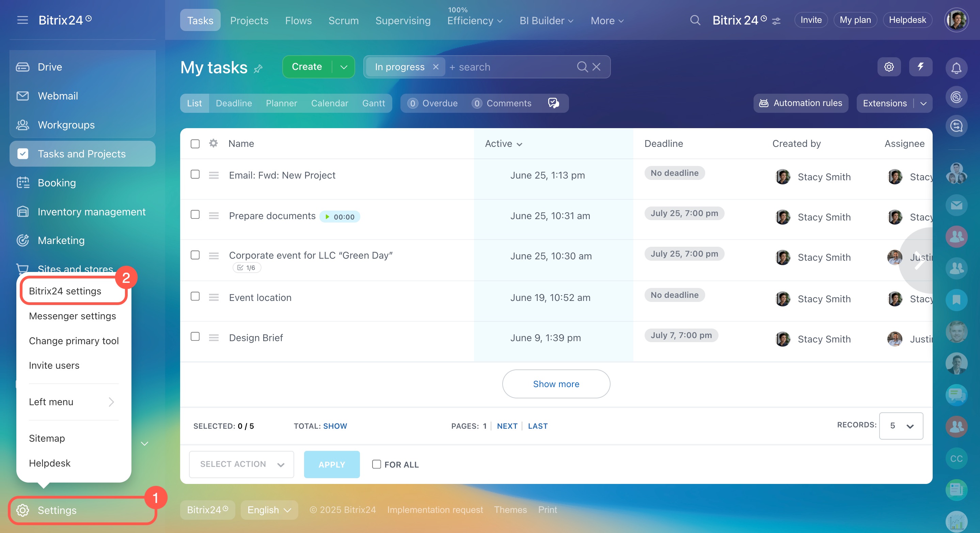This screenshot has height=533, width=980.
Task: Switch to Planner view tab
Action: coord(281,103)
